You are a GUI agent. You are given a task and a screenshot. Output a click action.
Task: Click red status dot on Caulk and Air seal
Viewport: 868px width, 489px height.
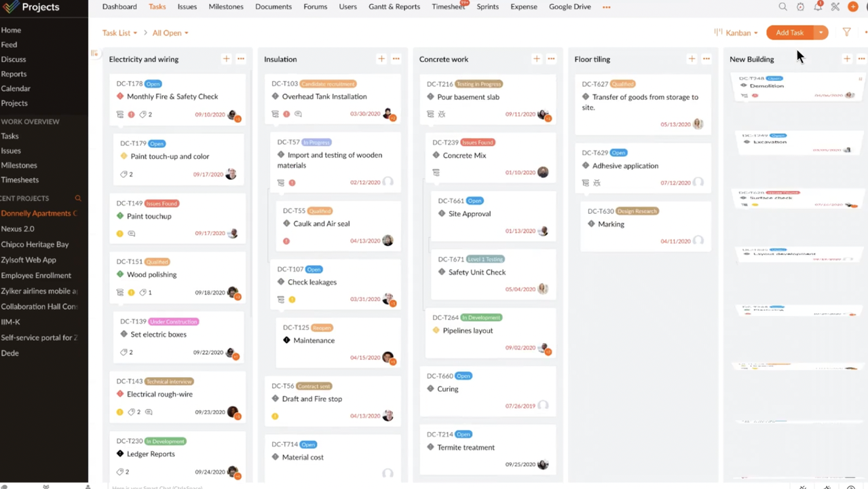(x=286, y=241)
